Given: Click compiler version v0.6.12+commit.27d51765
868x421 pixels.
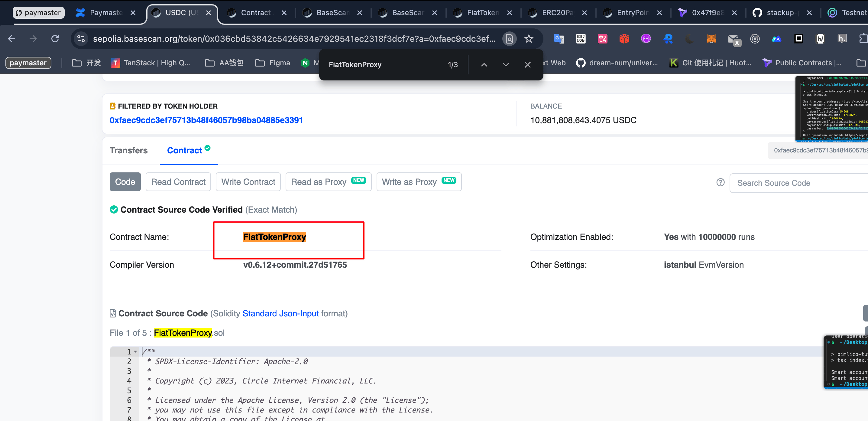Looking at the screenshot, I should point(295,265).
